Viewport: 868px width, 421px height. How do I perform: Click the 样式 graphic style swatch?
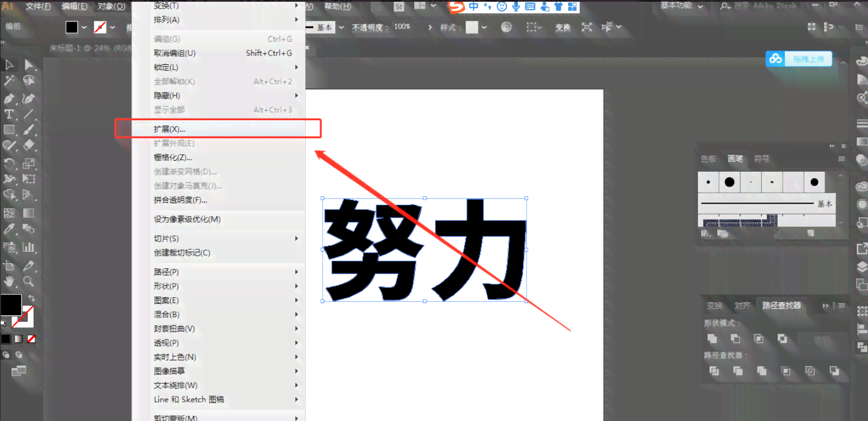[472, 27]
